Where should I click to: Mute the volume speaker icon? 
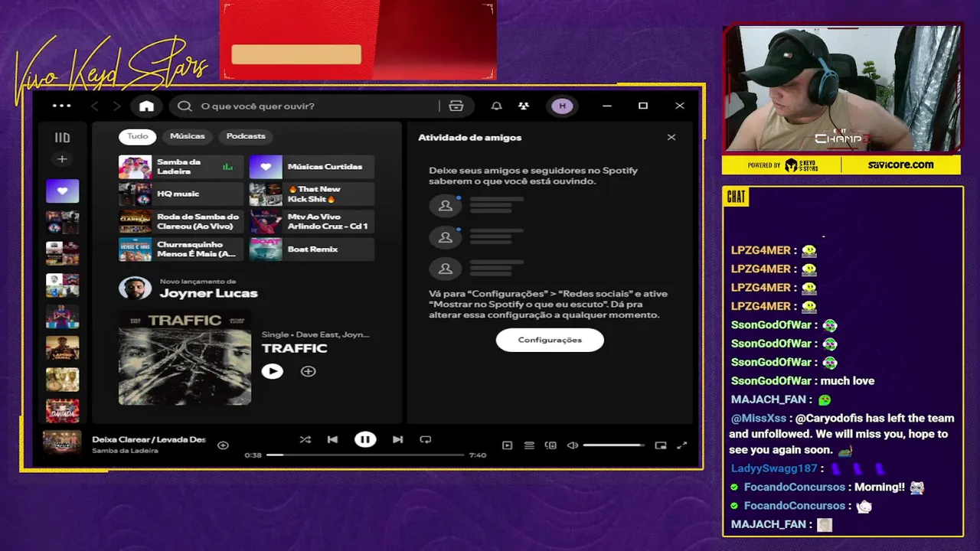[572, 445]
